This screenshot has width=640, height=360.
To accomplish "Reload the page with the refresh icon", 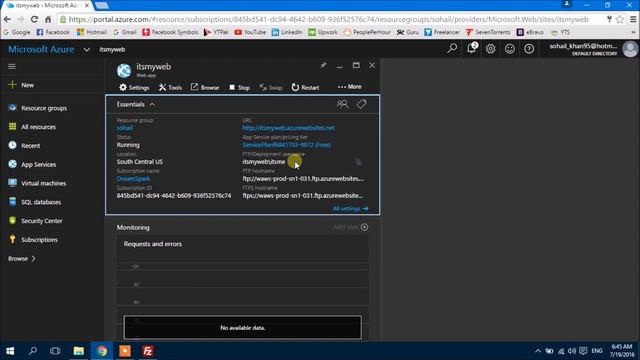I will (34, 19).
